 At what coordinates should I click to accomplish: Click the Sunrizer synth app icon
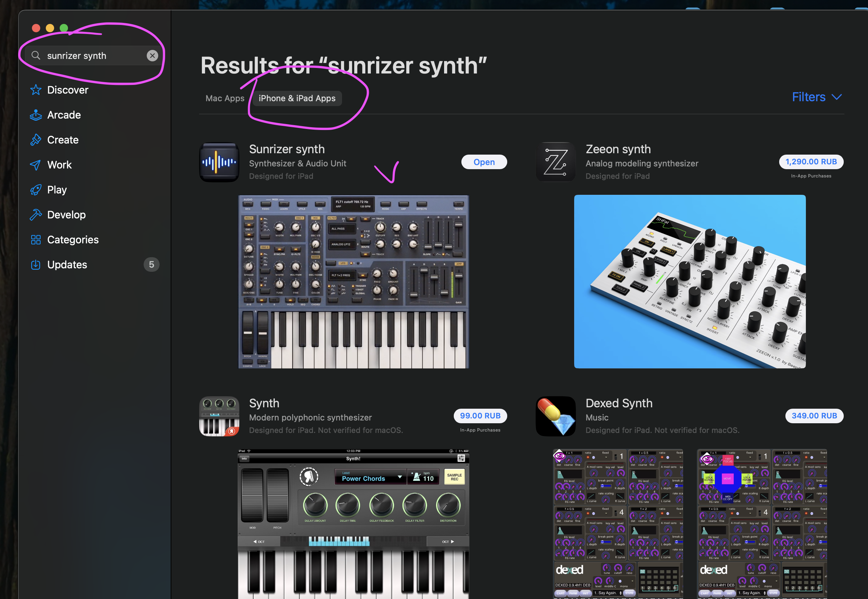point(219,162)
